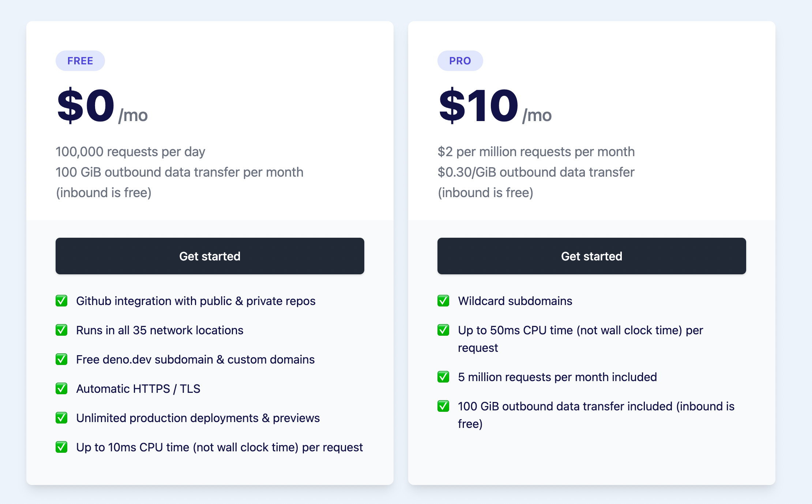Click the $10 /mo price heading
This screenshot has height=504, width=812.
pyautogui.click(x=495, y=106)
